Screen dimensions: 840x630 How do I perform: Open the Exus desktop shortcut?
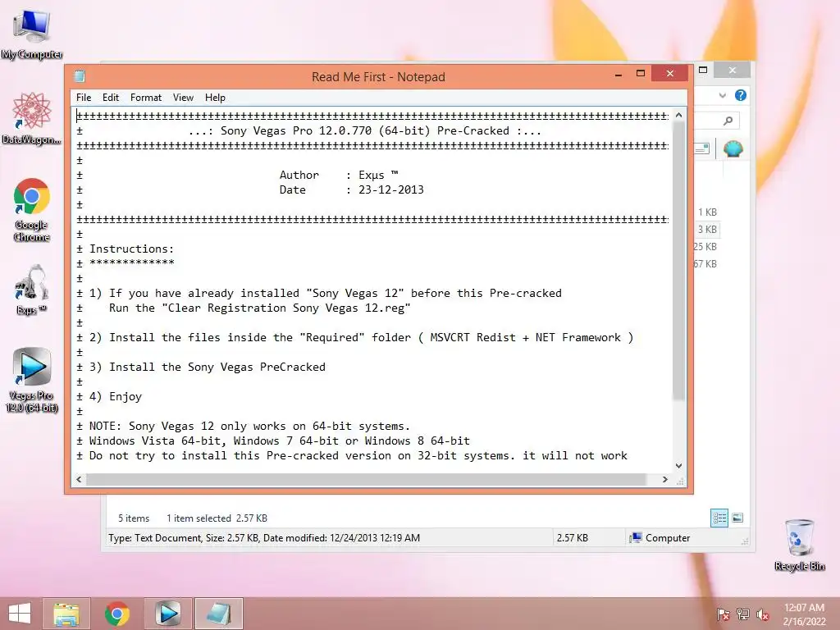[x=32, y=290]
